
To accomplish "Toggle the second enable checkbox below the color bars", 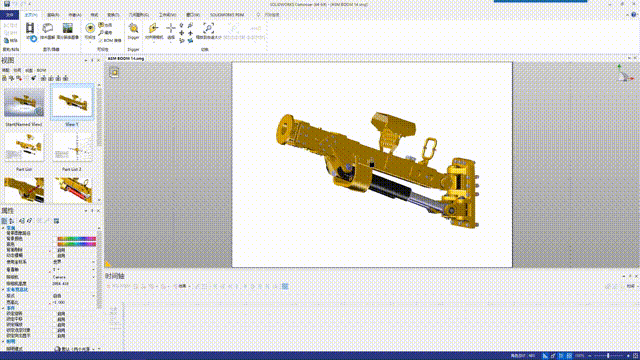I will [55, 255].
